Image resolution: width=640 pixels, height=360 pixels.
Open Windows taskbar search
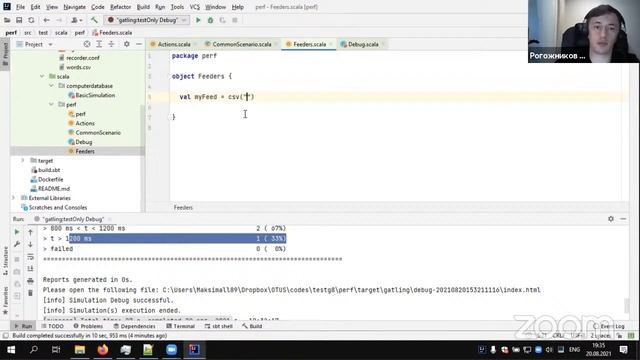coord(34,350)
